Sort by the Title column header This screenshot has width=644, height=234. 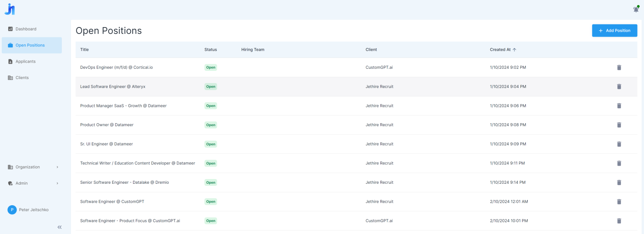pyautogui.click(x=85, y=50)
